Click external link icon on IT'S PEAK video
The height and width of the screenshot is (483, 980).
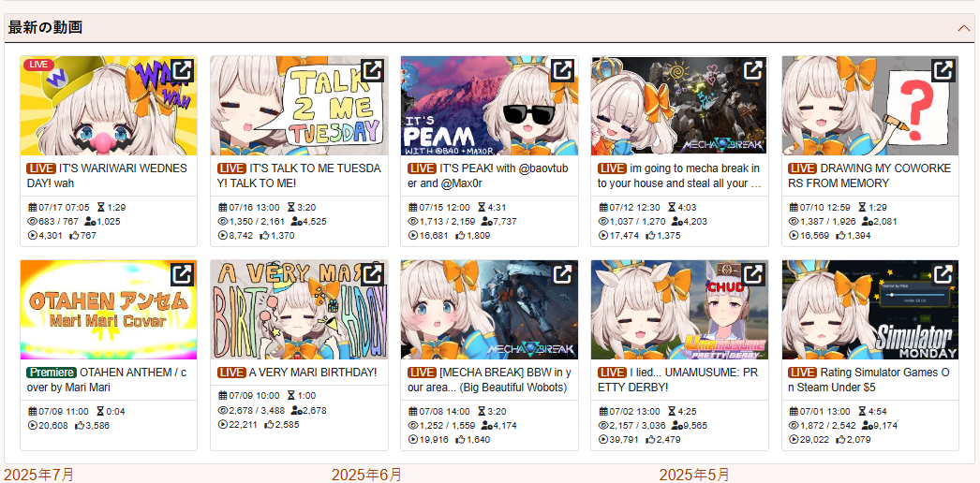(562, 70)
